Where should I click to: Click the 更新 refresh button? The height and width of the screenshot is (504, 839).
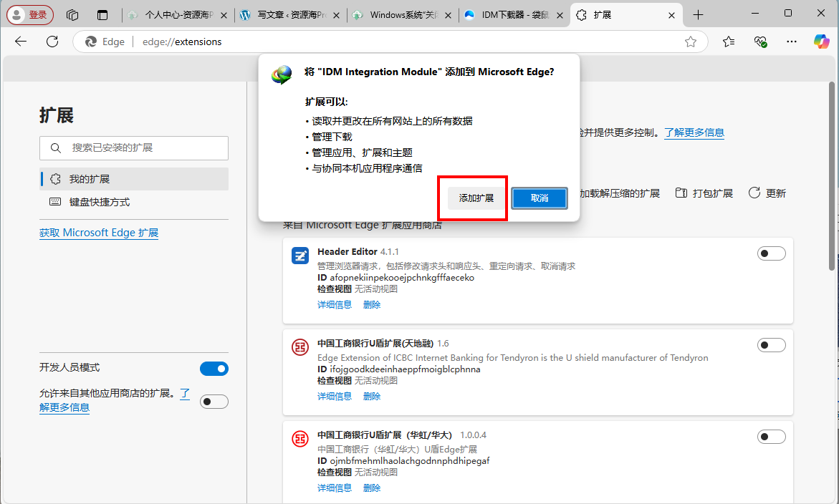click(x=767, y=193)
